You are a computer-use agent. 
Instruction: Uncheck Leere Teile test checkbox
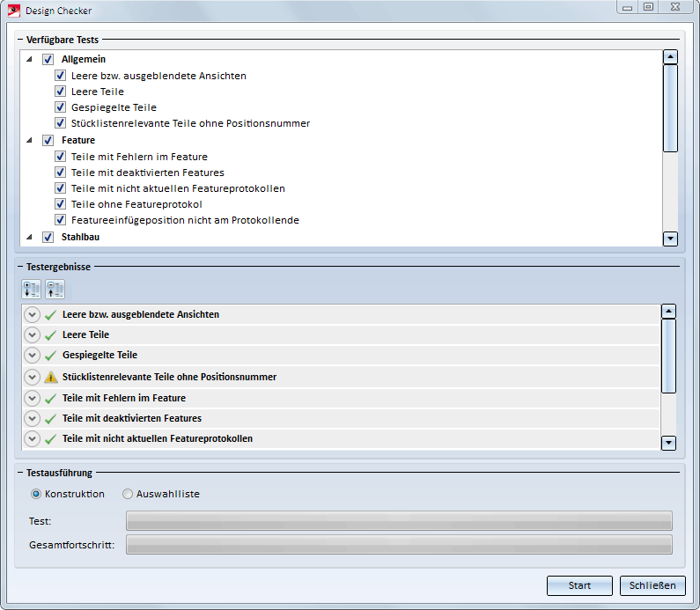(x=60, y=92)
